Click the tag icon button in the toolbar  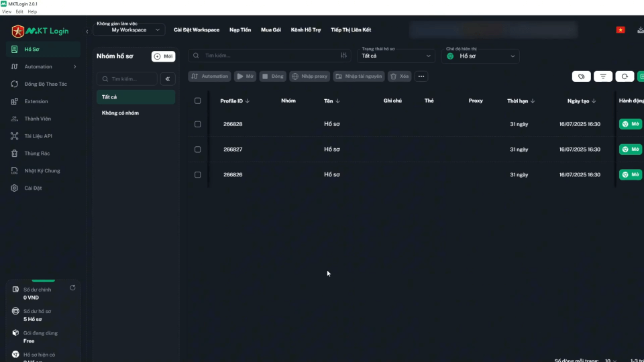click(581, 76)
